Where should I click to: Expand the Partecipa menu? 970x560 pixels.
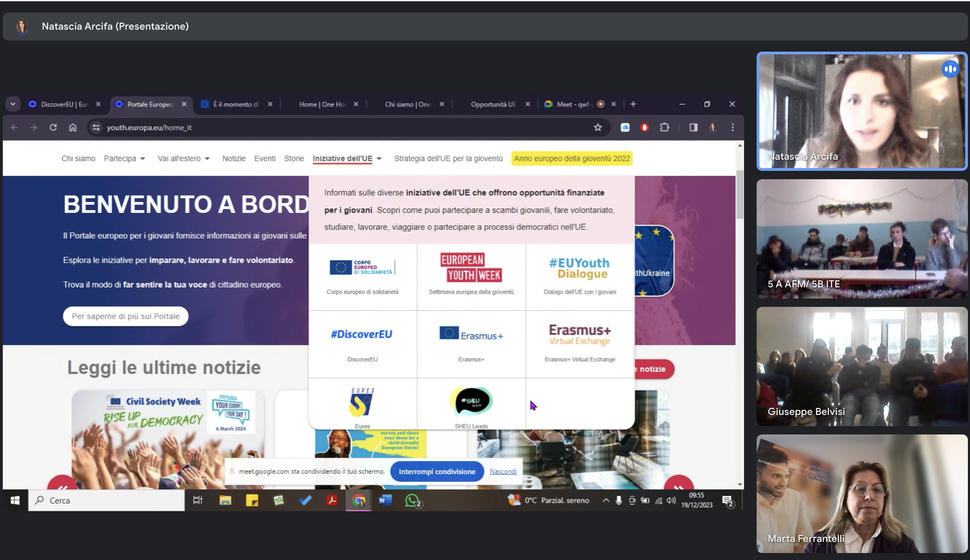click(124, 158)
